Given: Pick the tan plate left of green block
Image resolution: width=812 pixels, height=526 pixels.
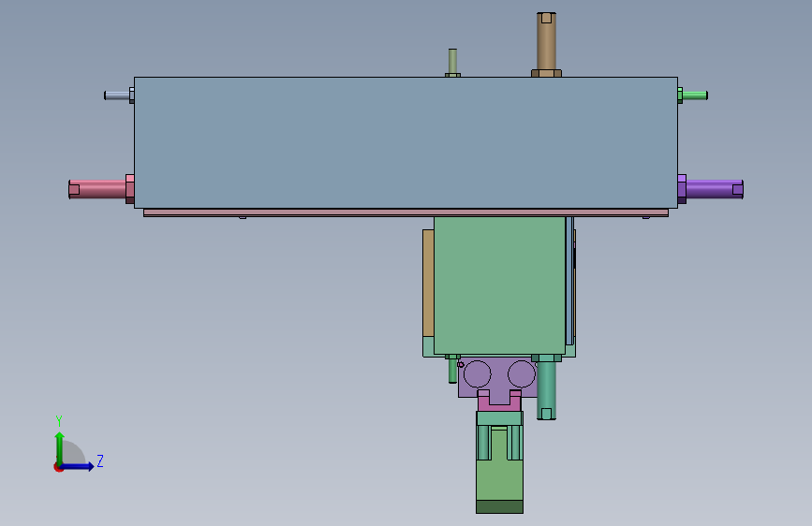Looking at the screenshot, I should tap(428, 284).
